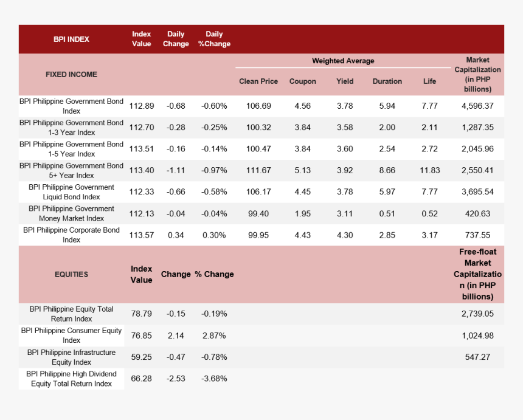
Task: Select Equity Total Return Index name
Action: pyautogui.click(x=71, y=314)
